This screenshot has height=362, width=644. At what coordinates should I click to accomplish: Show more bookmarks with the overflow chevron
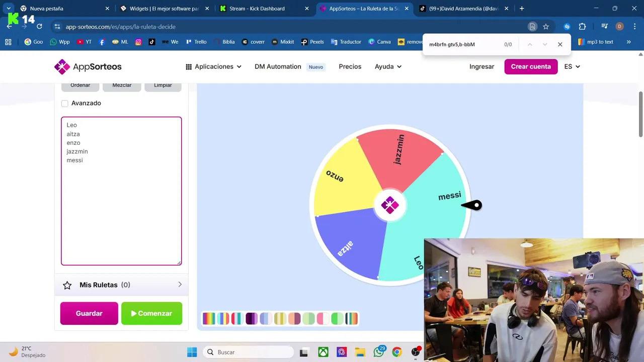[x=628, y=42]
